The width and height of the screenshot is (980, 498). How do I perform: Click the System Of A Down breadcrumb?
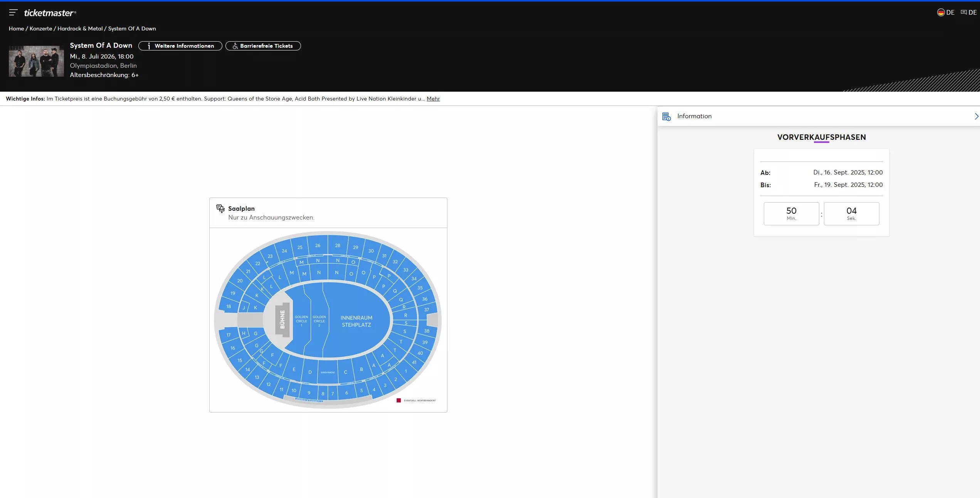click(x=132, y=29)
